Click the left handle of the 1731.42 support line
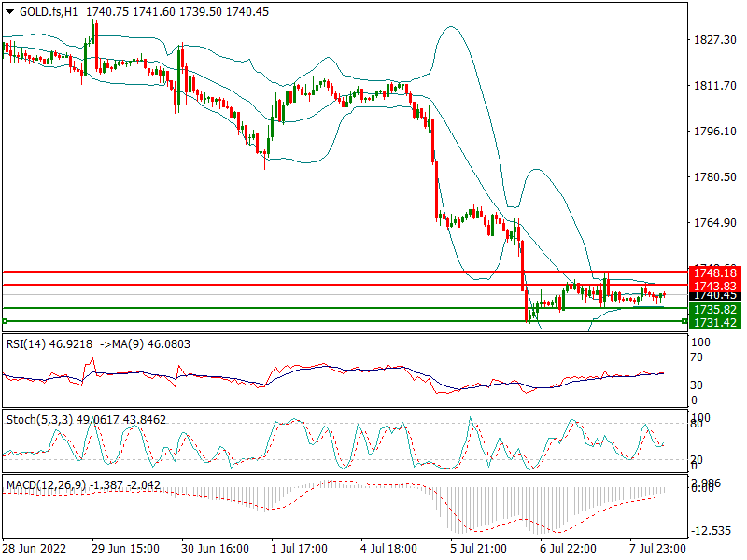This screenshot has height=560, width=747. coord(5,321)
